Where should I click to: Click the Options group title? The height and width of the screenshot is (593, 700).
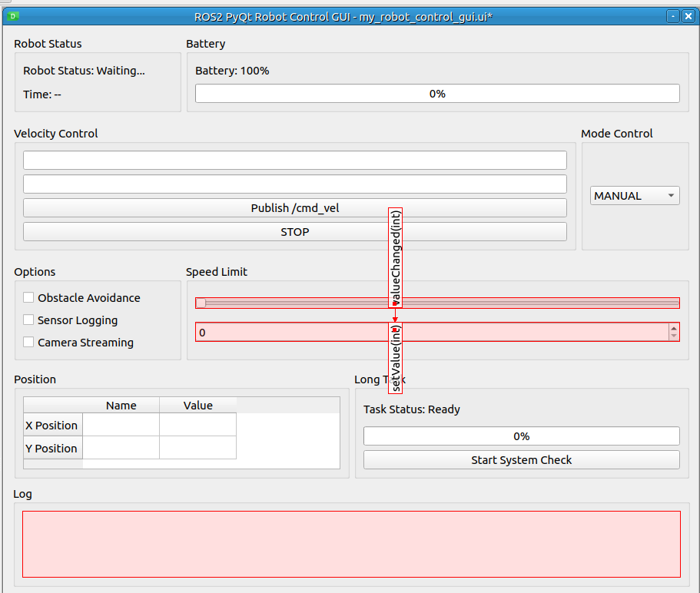(35, 272)
